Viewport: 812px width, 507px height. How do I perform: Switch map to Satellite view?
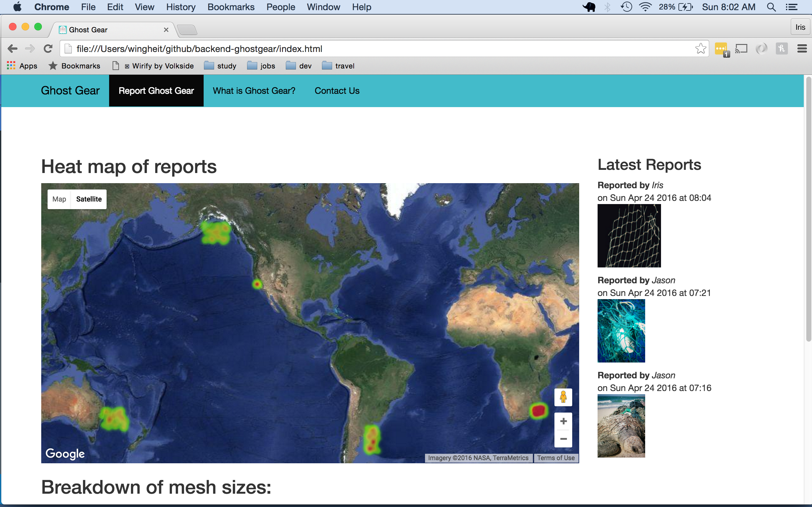click(88, 199)
